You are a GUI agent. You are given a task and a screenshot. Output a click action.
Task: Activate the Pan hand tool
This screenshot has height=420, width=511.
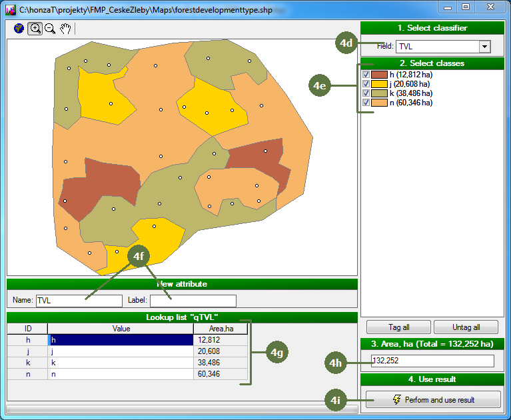[x=65, y=29]
